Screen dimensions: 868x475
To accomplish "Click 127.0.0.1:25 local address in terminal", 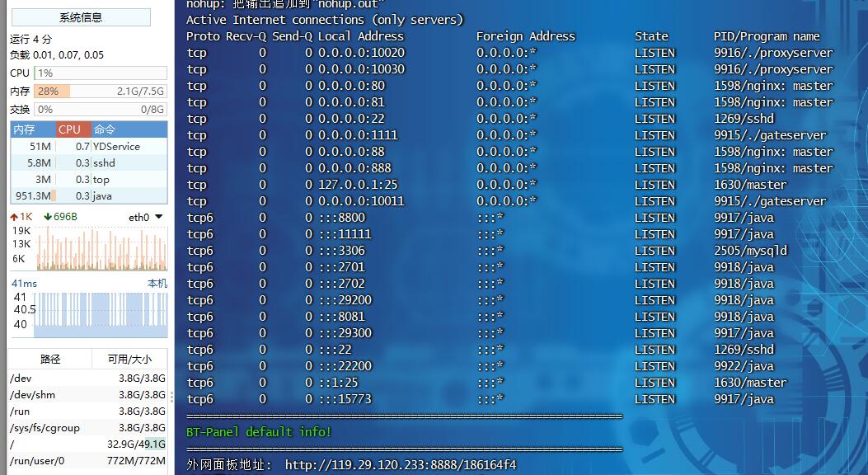I will (358, 185).
